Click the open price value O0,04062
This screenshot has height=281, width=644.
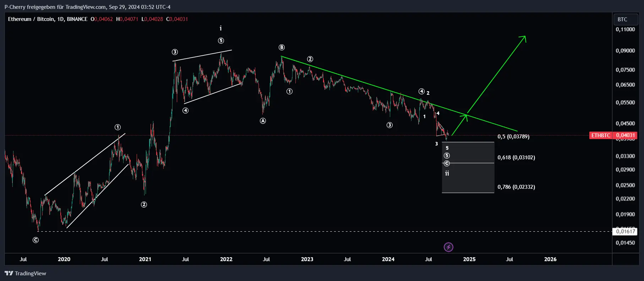tap(102, 19)
